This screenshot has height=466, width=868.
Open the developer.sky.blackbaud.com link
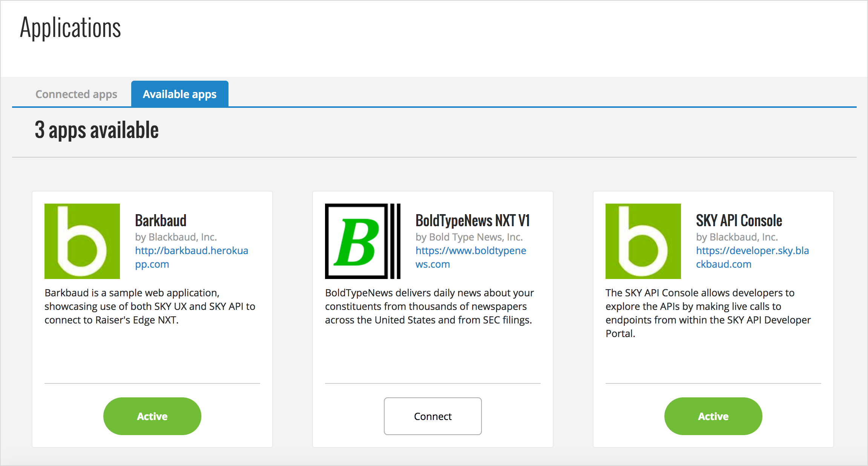pos(753,257)
